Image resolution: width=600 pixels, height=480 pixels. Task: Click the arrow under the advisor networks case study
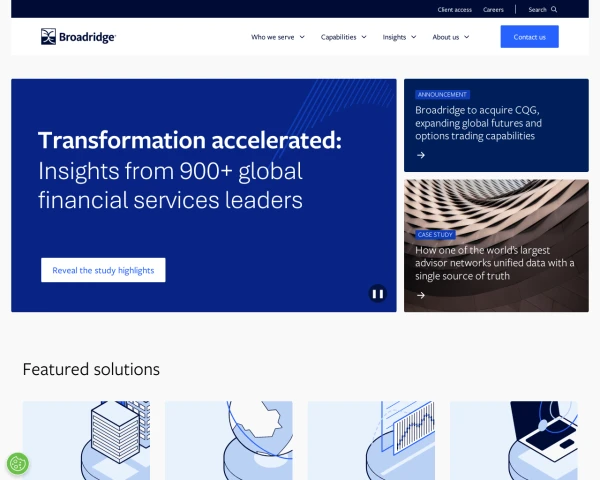click(x=421, y=295)
